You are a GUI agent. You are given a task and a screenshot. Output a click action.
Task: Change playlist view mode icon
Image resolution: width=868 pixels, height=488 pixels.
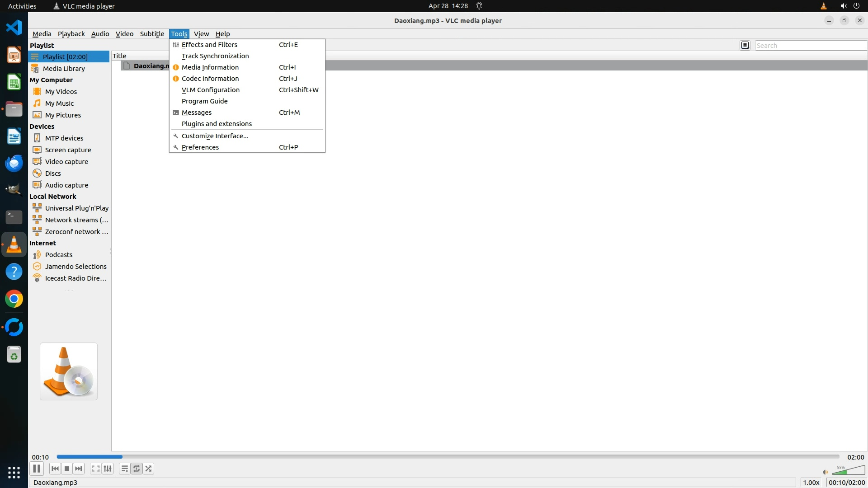pos(745,45)
